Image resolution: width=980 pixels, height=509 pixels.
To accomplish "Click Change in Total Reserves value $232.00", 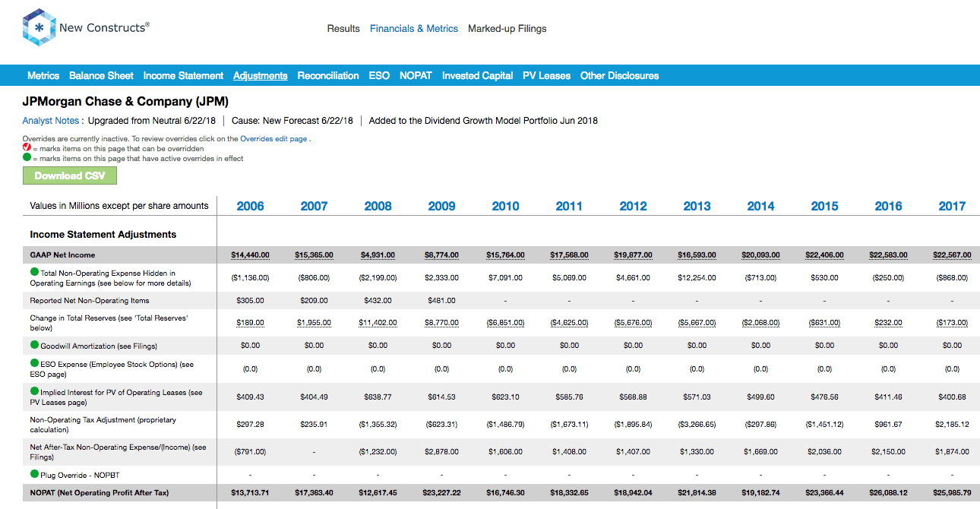I will pyautogui.click(x=889, y=323).
